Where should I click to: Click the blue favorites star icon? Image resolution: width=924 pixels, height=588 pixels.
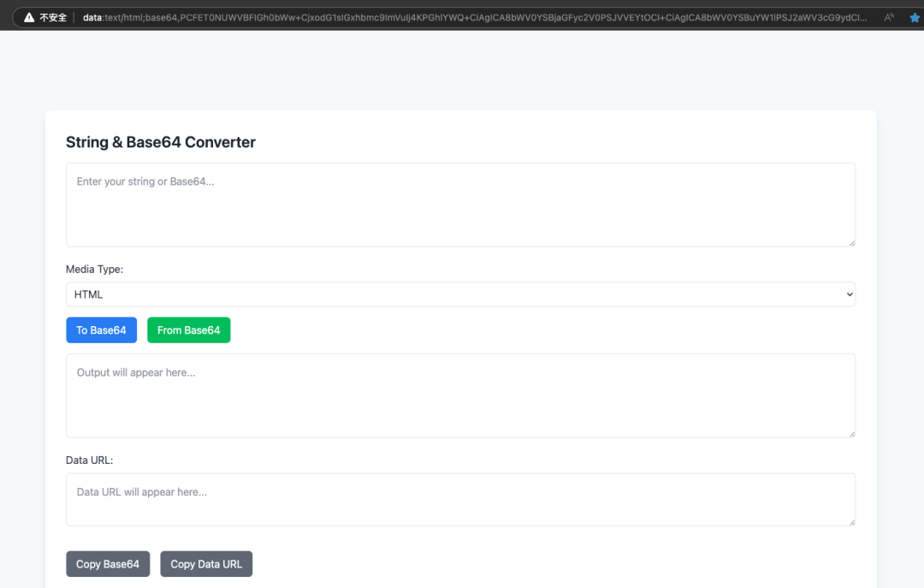click(914, 17)
